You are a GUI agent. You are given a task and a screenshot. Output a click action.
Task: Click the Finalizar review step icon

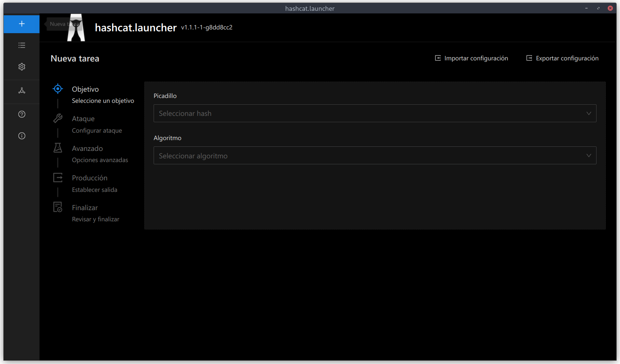click(x=58, y=207)
